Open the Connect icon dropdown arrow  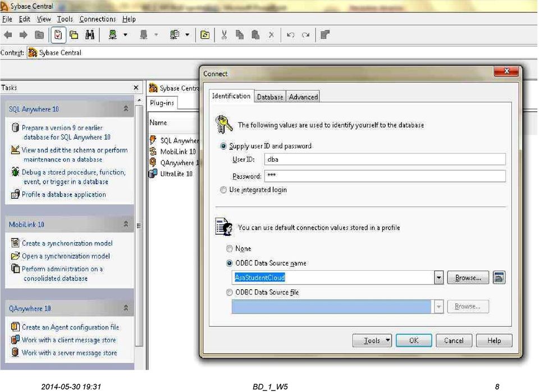click(125, 35)
